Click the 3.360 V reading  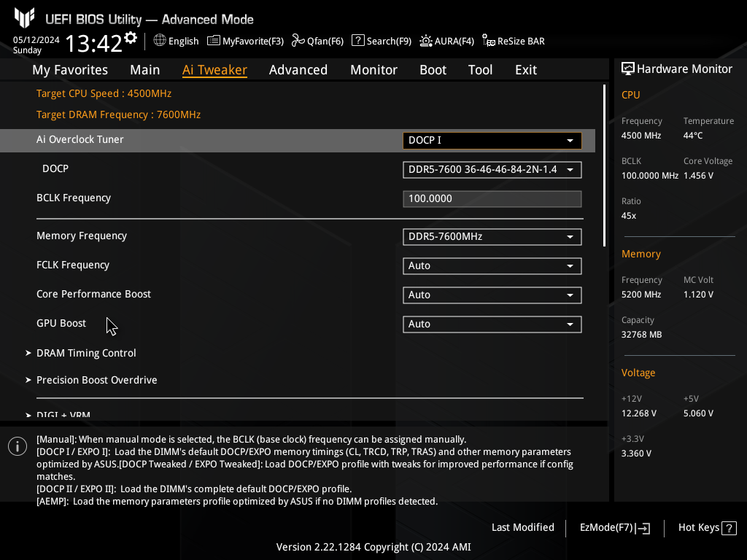click(x=636, y=454)
